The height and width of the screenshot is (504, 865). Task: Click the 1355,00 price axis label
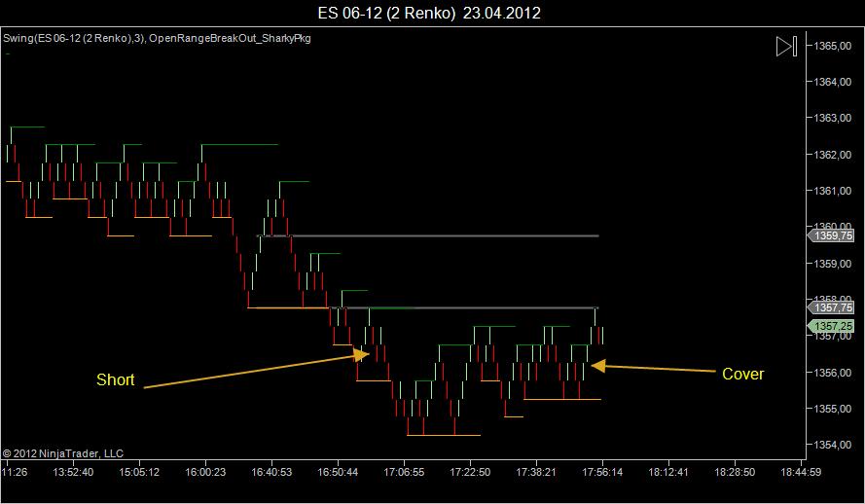pos(833,409)
